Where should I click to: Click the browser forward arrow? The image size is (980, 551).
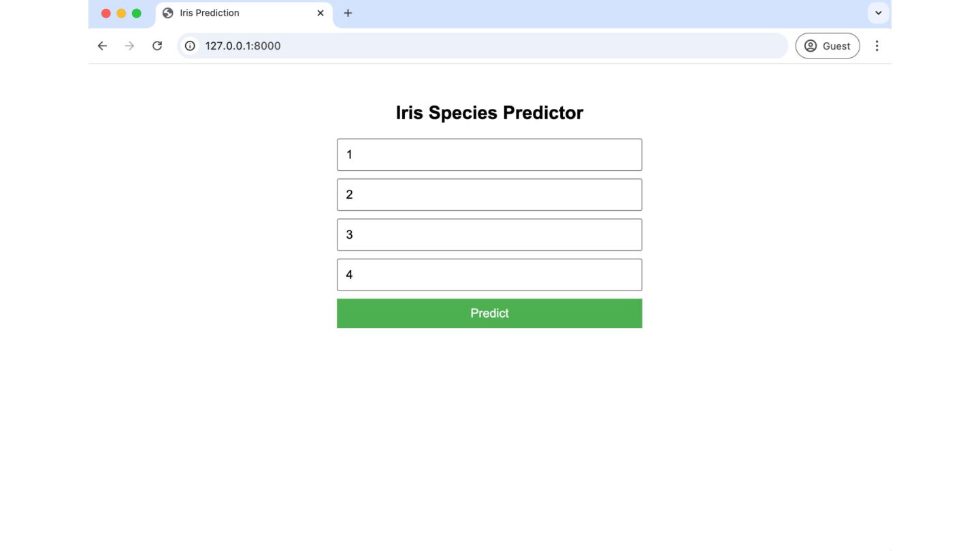(129, 46)
